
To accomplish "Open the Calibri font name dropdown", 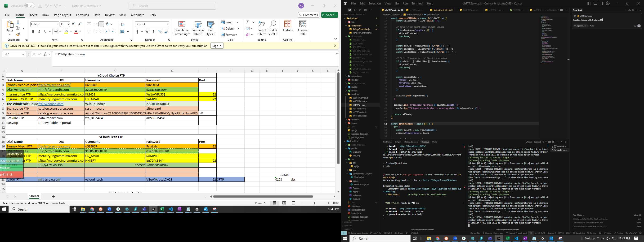I will [58, 24].
